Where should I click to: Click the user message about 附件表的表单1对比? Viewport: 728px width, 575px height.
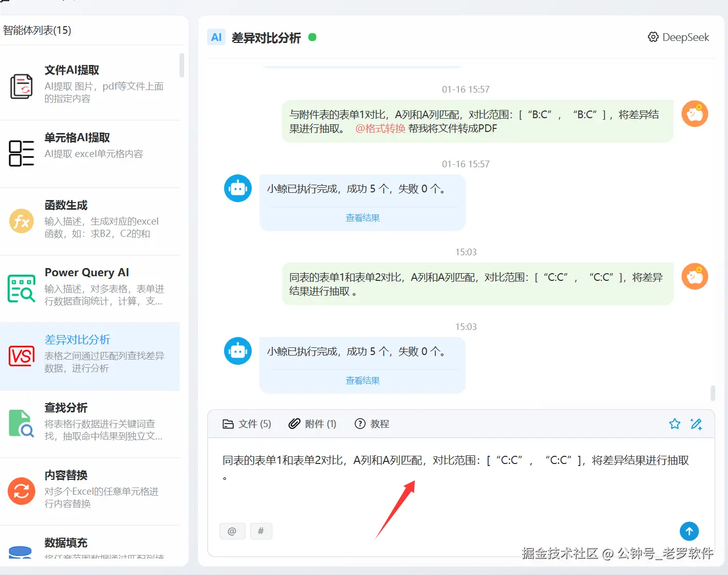coord(477,121)
